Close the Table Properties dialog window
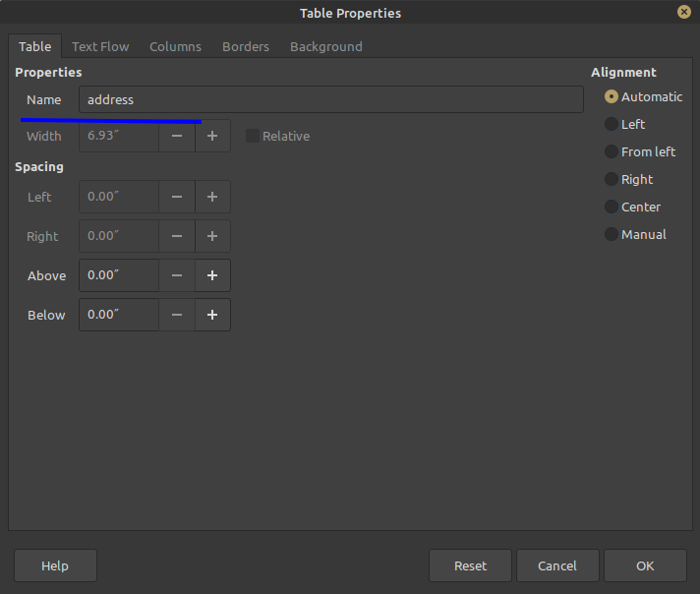Image resolution: width=700 pixels, height=594 pixels. (x=683, y=12)
